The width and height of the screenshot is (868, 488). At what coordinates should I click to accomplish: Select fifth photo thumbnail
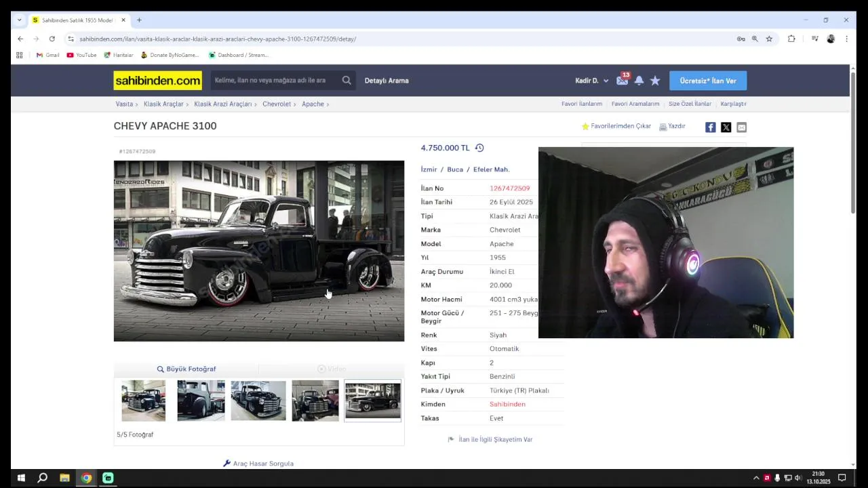click(373, 401)
